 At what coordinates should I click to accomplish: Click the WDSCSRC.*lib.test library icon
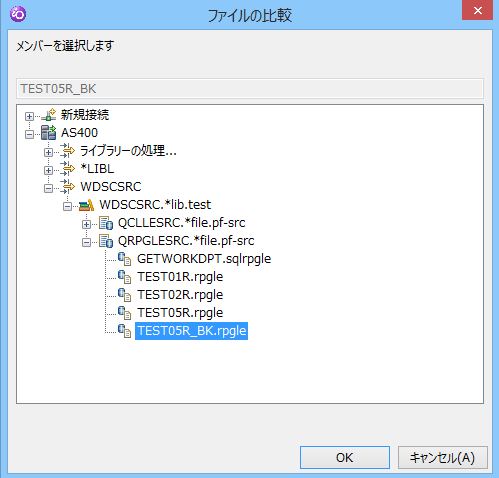click(x=87, y=205)
